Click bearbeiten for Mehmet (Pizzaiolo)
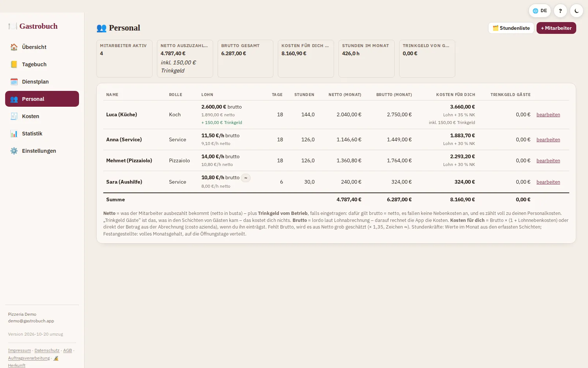Screen dimensions: 588x368 click(x=548, y=161)
